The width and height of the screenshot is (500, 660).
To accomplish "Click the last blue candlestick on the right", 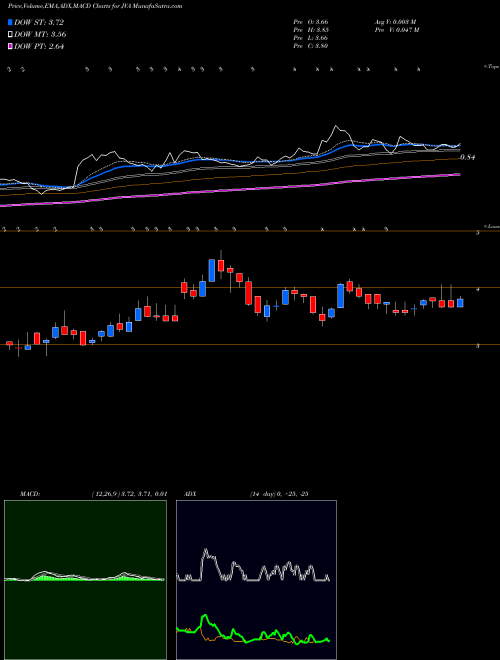I will coord(460,303).
